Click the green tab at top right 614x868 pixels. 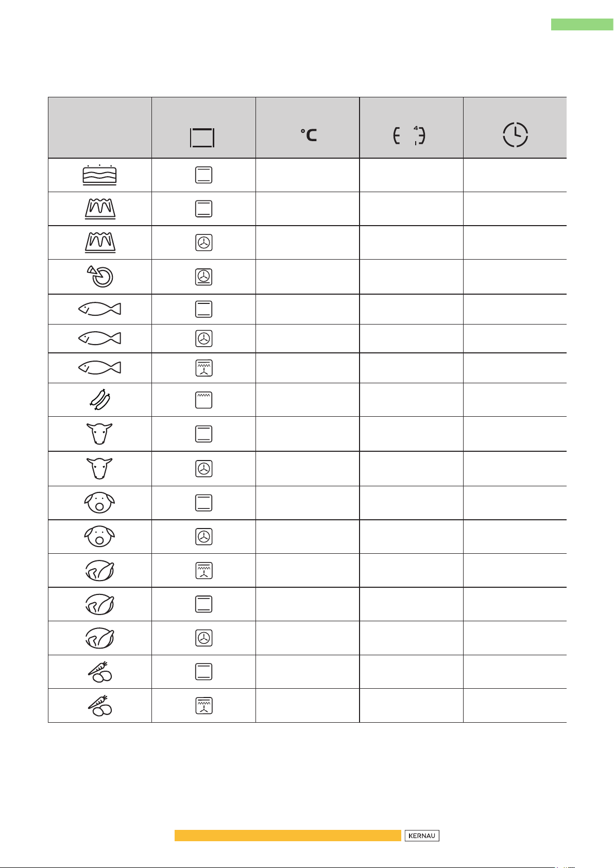click(582, 24)
